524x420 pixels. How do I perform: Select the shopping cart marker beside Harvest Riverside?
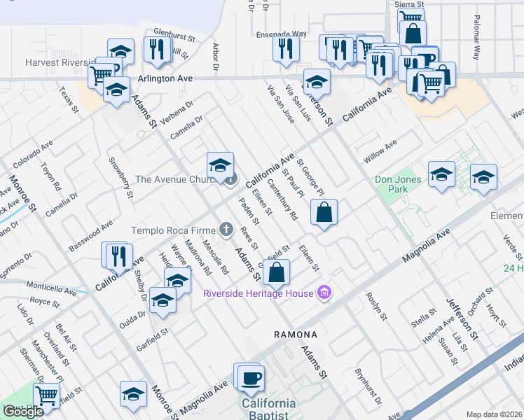click(100, 76)
